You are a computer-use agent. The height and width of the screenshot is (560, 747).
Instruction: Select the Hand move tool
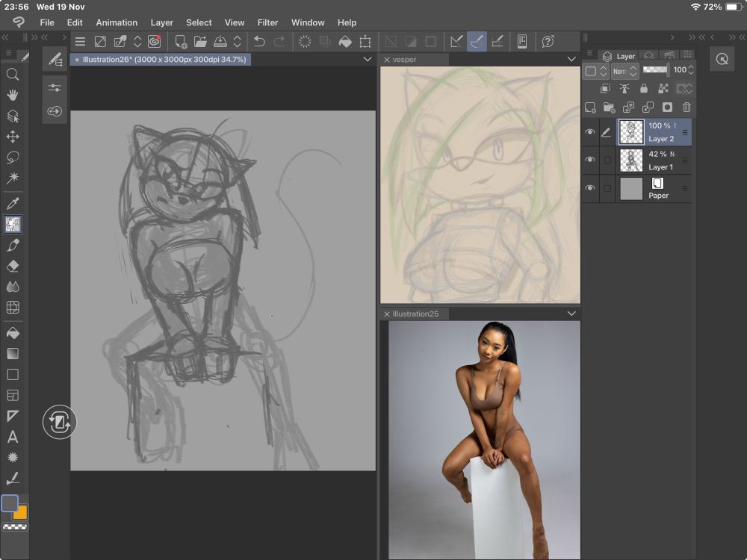[x=13, y=95]
